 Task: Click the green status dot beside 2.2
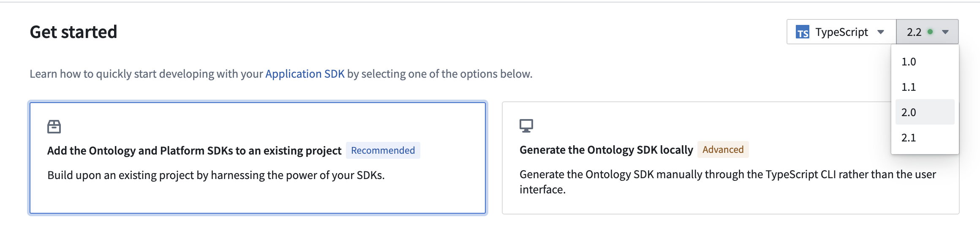tap(930, 32)
